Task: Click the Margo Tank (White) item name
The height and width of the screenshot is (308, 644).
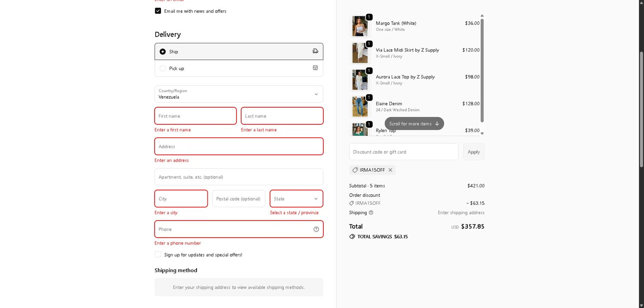Action: tap(396, 23)
